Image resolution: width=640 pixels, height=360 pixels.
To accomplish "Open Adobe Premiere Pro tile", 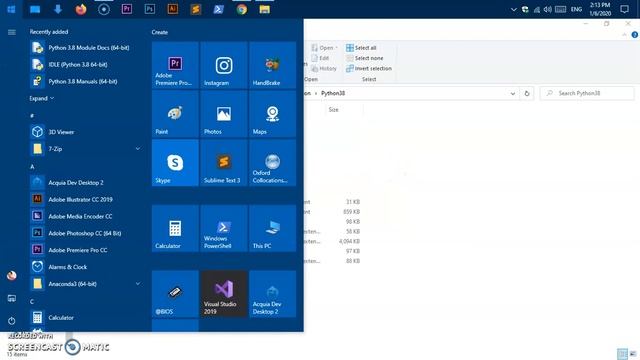I will coord(175,65).
